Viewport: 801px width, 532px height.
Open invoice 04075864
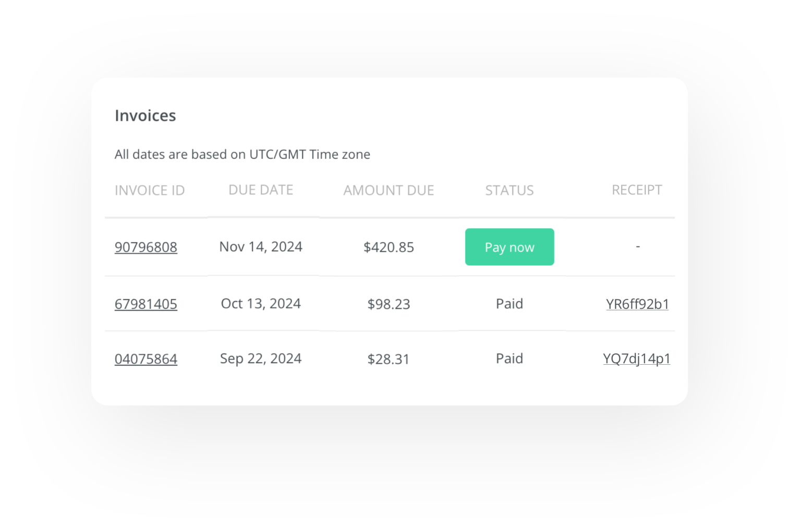(x=146, y=359)
